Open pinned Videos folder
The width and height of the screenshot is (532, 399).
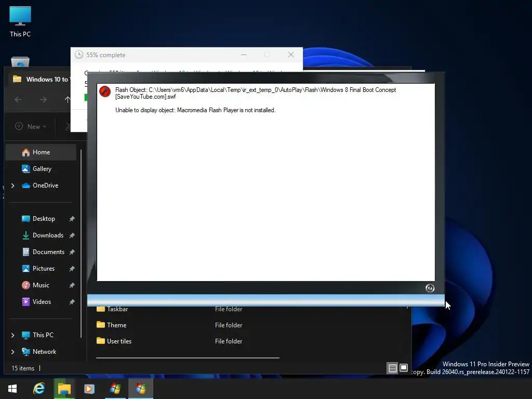click(x=41, y=302)
